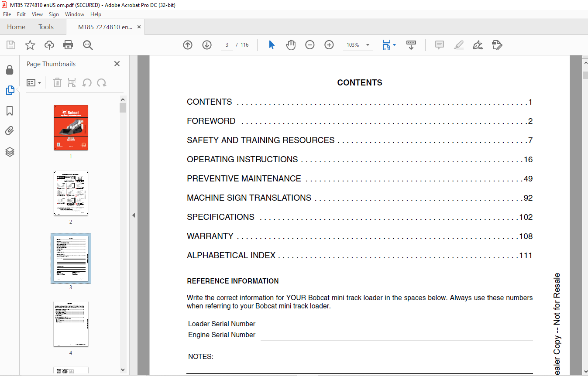Open the sign document pen tool

coord(478,45)
